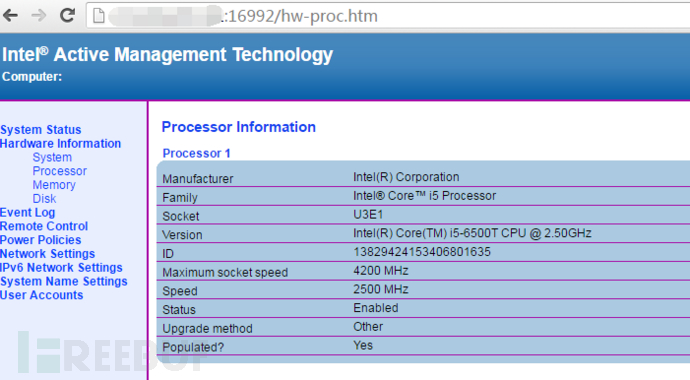The height and width of the screenshot is (380, 690).
Task: Reload the page with the refresh icon
Action: point(67,16)
